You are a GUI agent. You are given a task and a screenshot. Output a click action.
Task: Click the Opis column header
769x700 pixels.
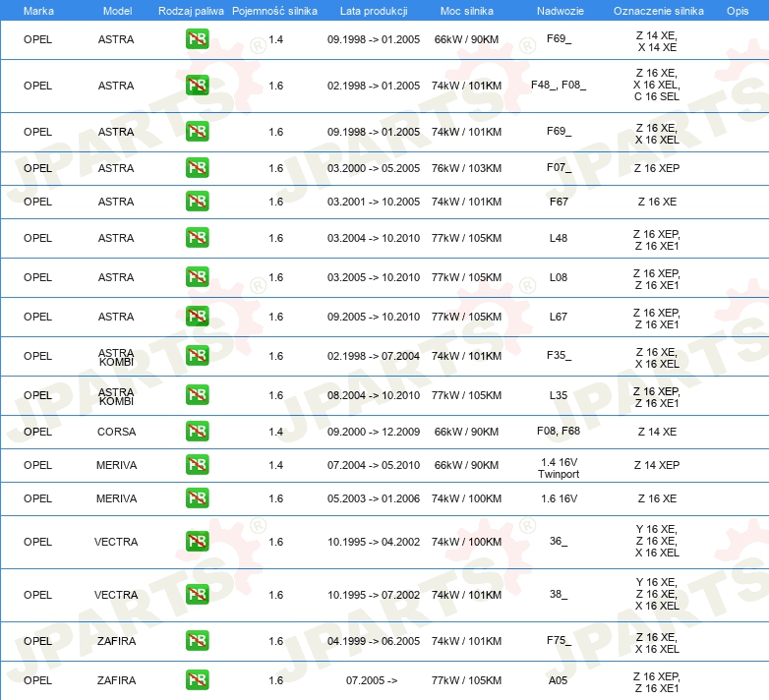point(738,11)
